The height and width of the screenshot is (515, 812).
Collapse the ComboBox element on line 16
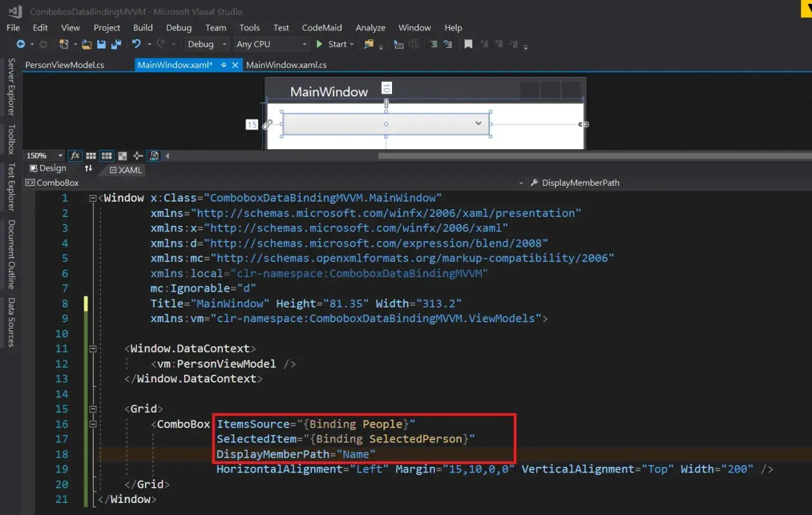[93, 424]
